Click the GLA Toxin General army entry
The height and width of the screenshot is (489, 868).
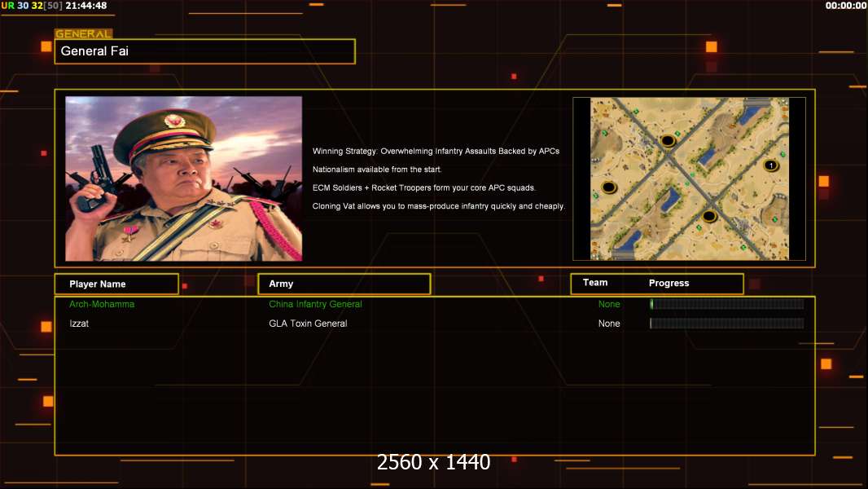point(308,324)
